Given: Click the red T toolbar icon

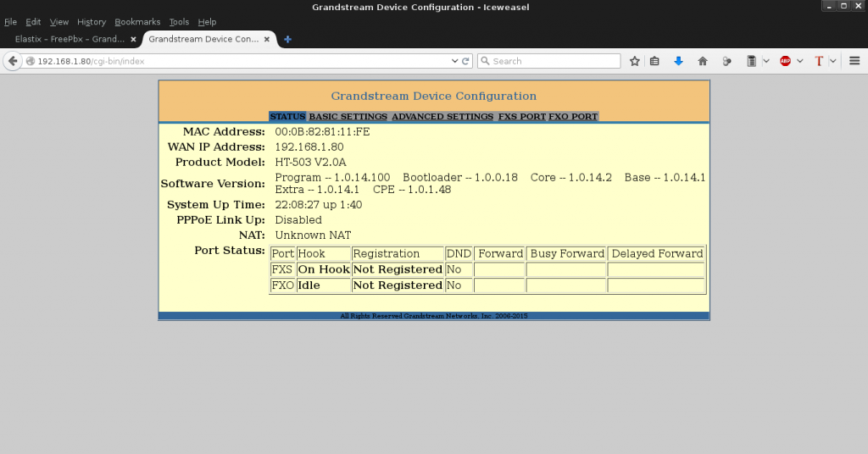Looking at the screenshot, I should pyautogui.click(x=819, y=61).
